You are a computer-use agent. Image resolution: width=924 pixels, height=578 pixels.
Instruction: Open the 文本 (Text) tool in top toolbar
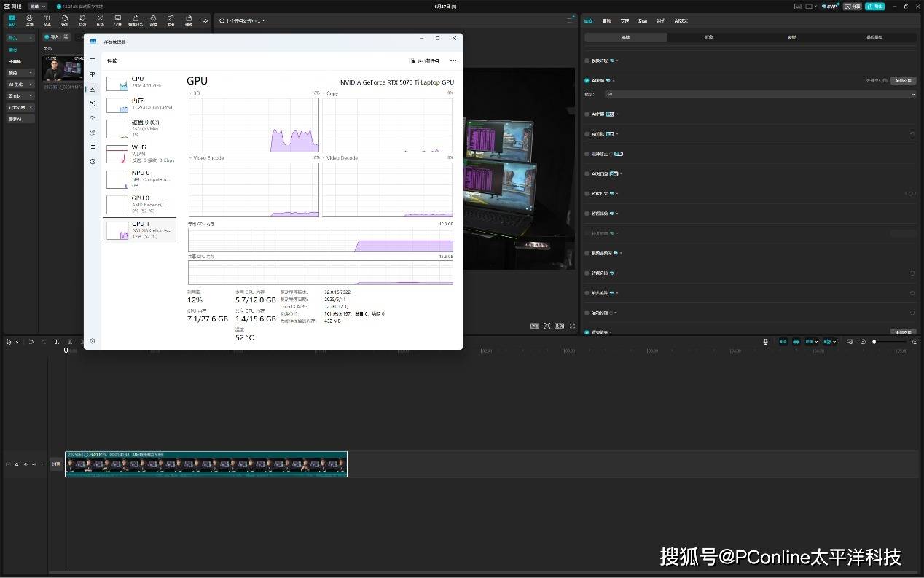pyautogui.click(x=47, y=20)
